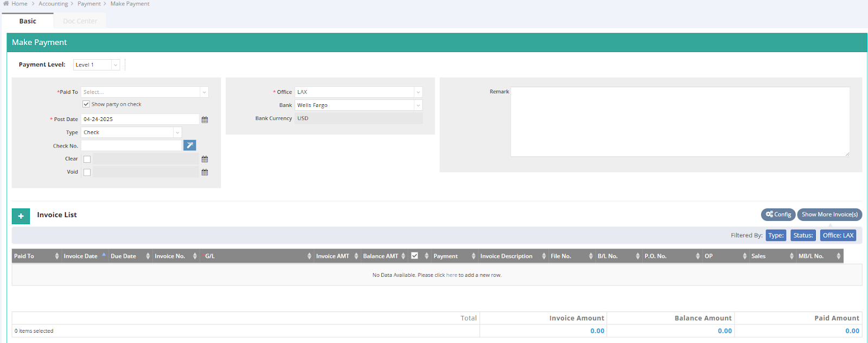The width and height of the screenshot is (868, 343).
Task: Open the Bank dropdown showing Wells Fargo
Action: pos(358,105)
